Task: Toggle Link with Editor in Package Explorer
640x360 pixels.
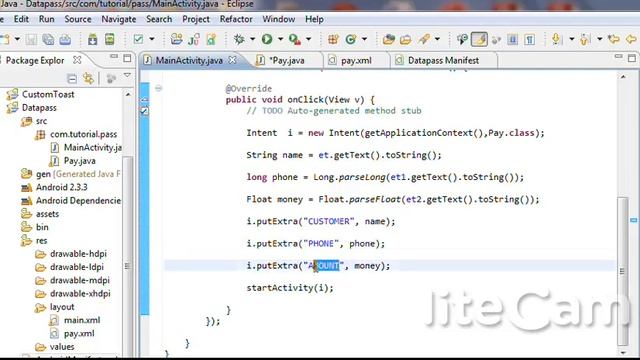Action: pos(88,78)
